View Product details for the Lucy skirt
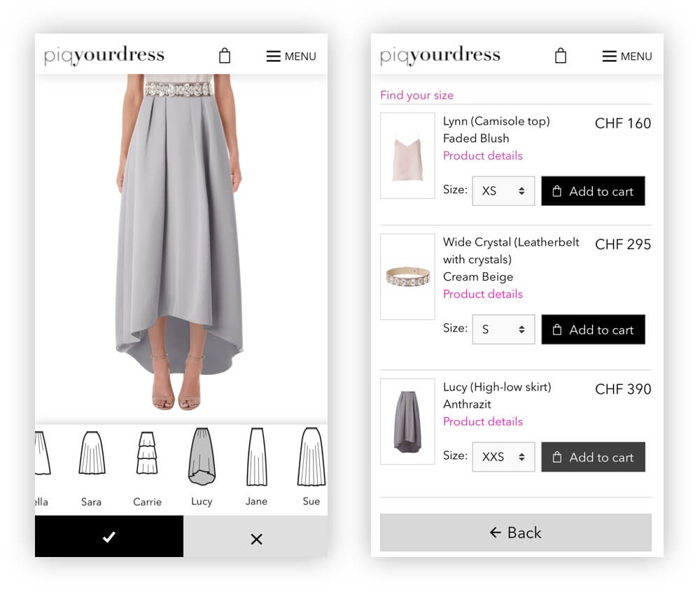700x599 pixels. pyautogui.click(x=483, y=422)
